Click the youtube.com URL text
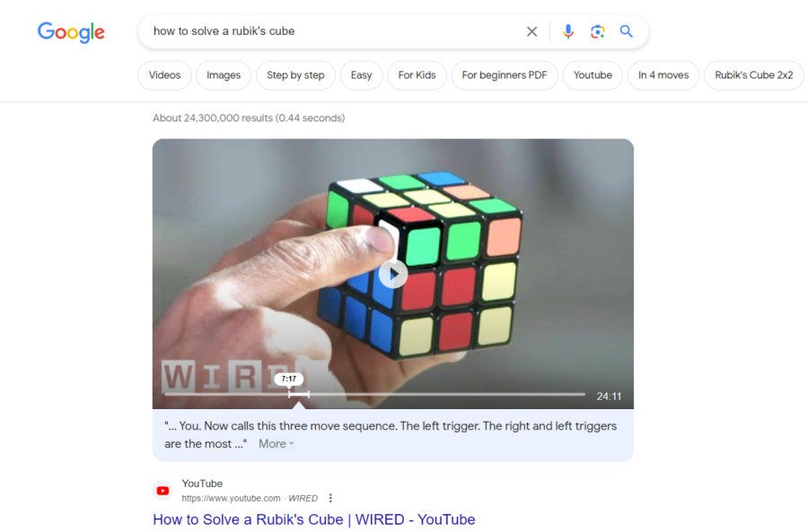 point(231,498)
